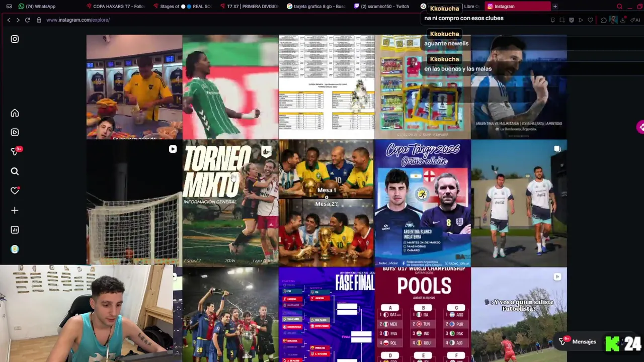
Task: Open profile avatar in sidebar
Action: click(15, 249)
